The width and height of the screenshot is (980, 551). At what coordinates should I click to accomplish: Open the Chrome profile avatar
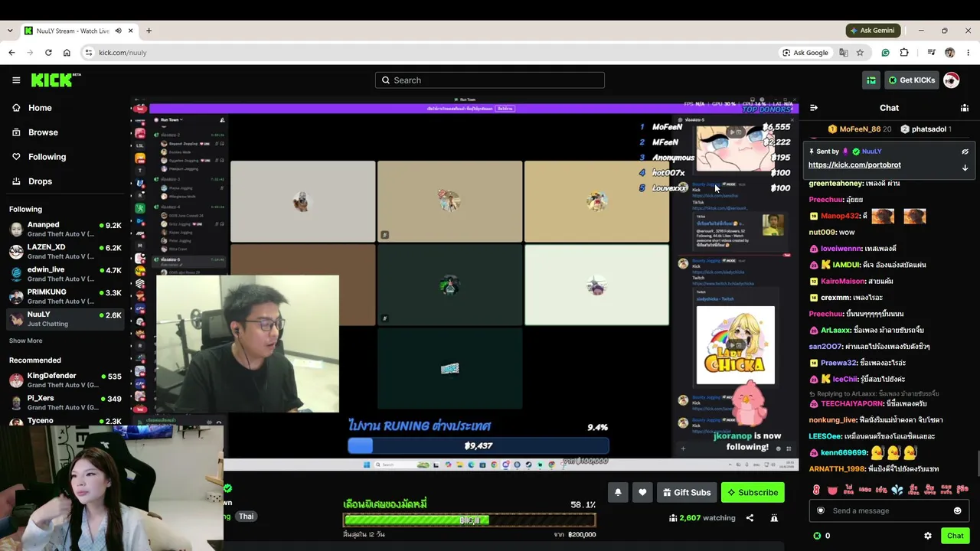coord(949,53)
